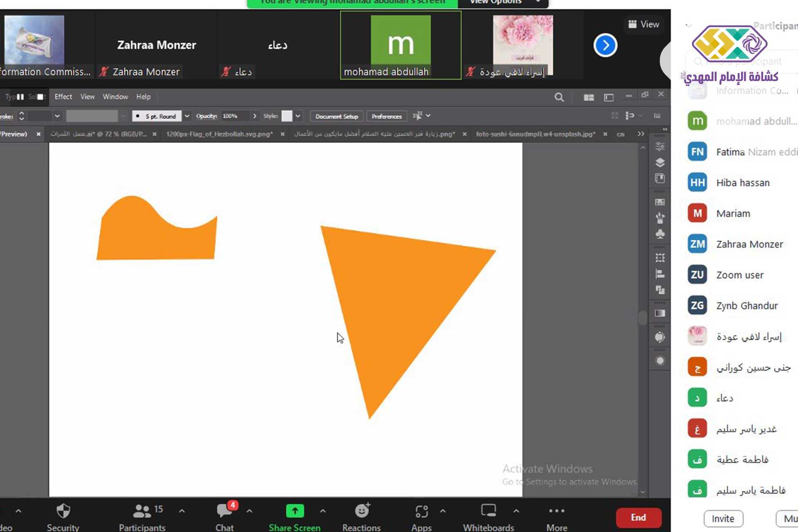Click the Illustrator search magnifier icon

pos(559,97)
